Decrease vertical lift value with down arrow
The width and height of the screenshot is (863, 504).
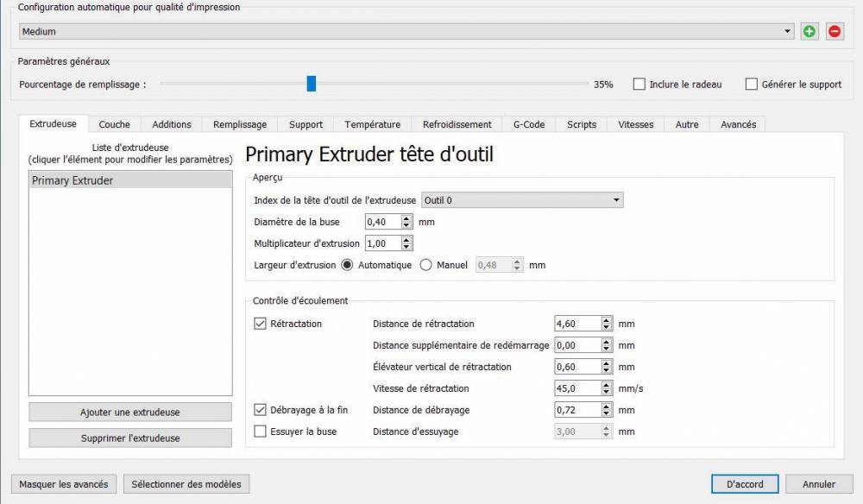(606, 370)
